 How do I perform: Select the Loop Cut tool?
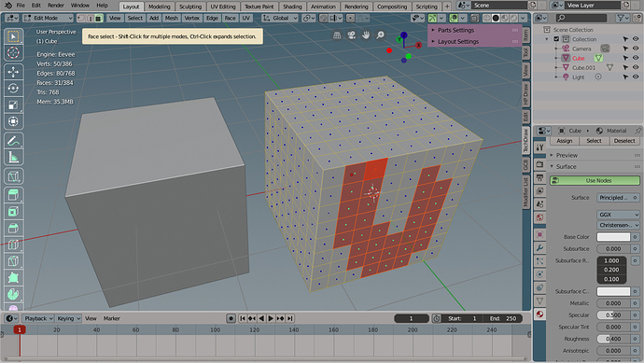[x=13, y=244]
